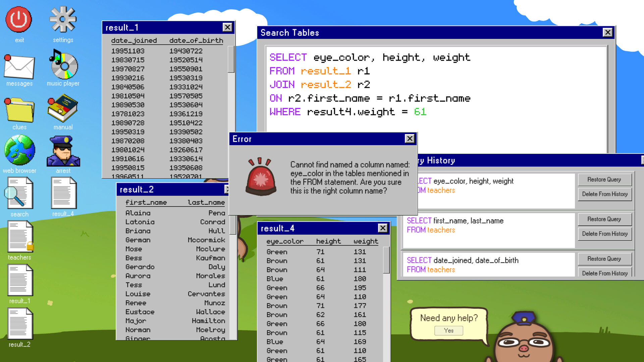Close the Error dialog
Image resolution: width=644 pixels, height=362 pixels.
[x=410, y=139]
